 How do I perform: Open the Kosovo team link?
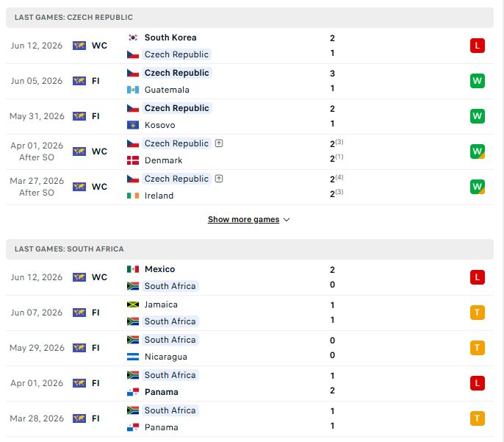tap(159, 125)
